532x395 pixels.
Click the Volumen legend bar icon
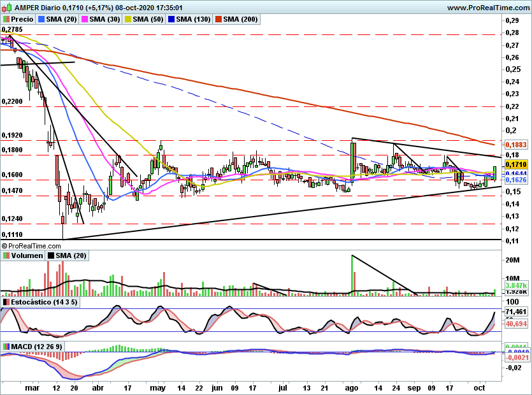click(6, 255)
